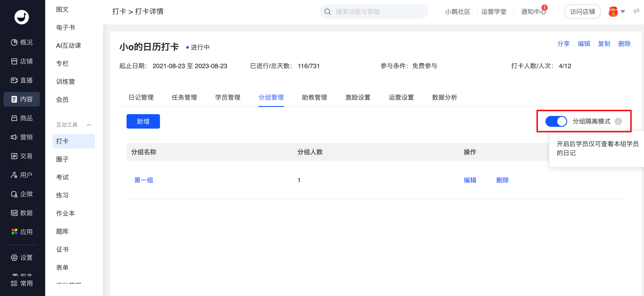Click the blue 新增 button

[x=143, y=121]
